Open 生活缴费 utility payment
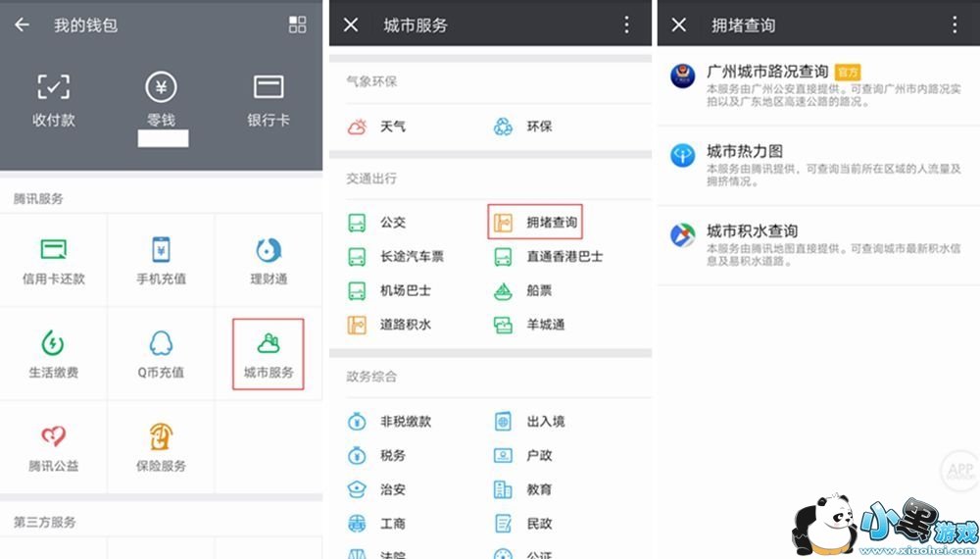Viewport: 980px width, 559px height. click(x=54, y=354)
